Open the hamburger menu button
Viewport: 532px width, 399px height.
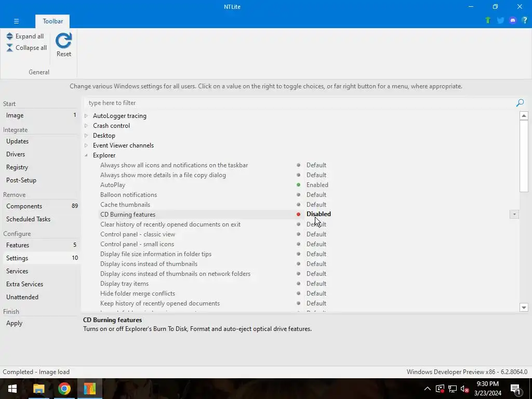point(16,21)
